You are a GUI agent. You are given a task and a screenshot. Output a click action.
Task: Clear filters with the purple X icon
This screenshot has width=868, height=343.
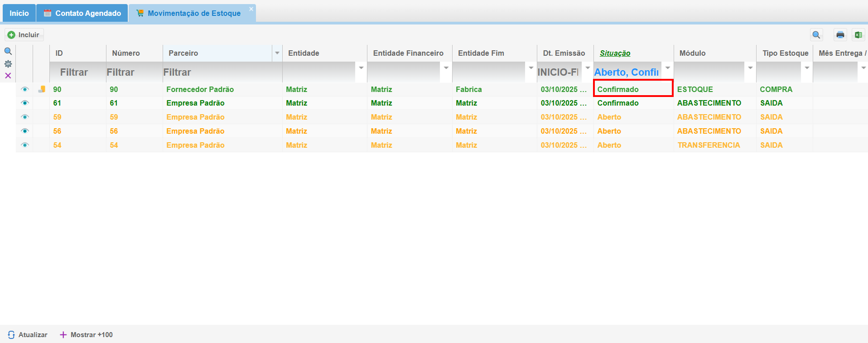pyautogui.click(x=8, y=76)
